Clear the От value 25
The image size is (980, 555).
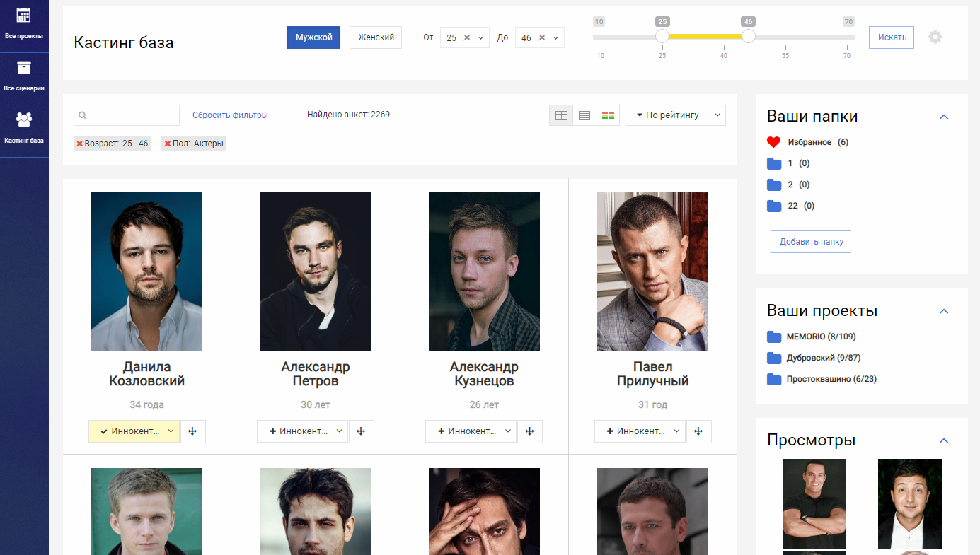pos(466,37)
